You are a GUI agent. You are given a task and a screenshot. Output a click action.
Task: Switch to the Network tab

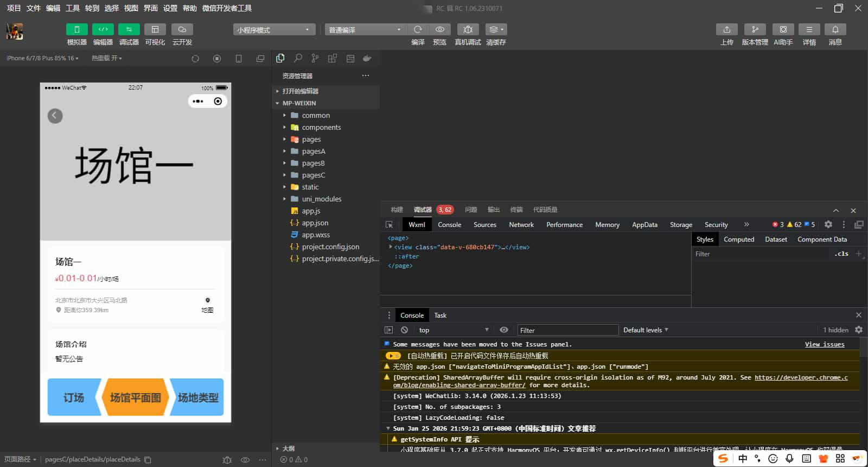click(x=521, y=225)
